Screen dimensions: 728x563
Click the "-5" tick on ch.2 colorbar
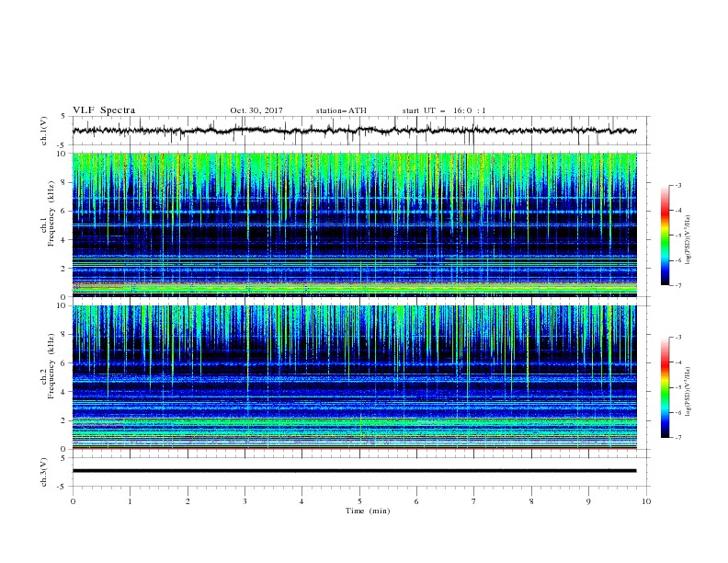coord(678,387)
